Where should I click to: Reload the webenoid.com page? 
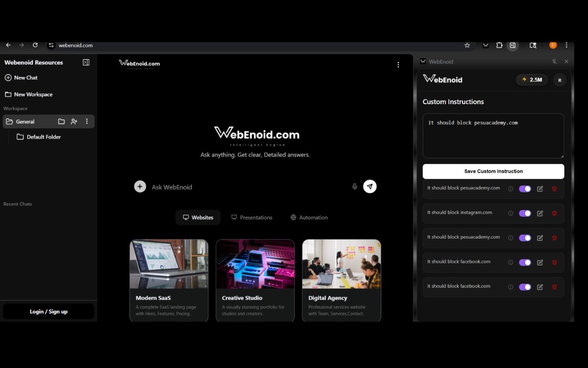[x=35, y=45]
